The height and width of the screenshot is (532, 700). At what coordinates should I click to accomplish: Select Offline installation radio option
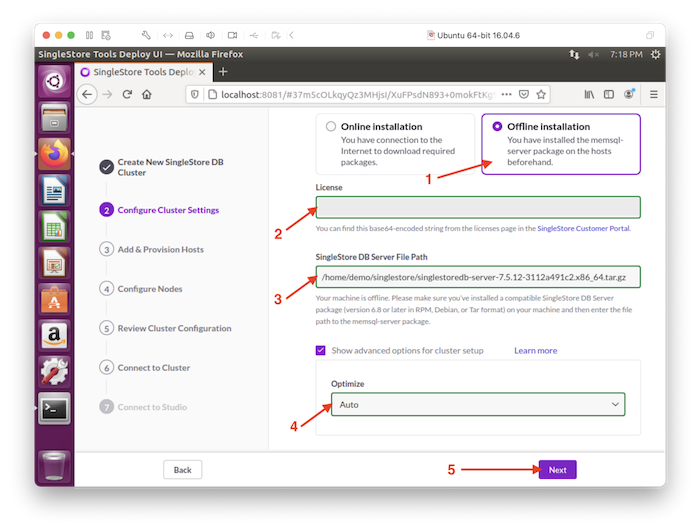[497, 126]
